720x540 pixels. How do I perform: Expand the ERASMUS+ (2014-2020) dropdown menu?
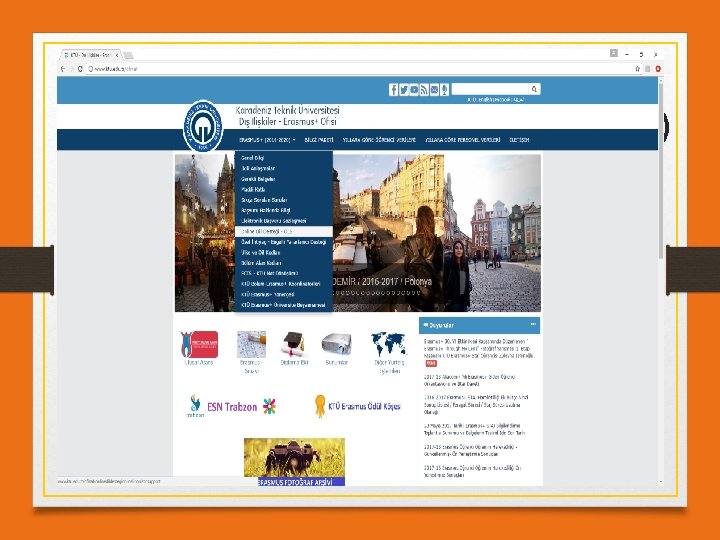click(267, 140)
